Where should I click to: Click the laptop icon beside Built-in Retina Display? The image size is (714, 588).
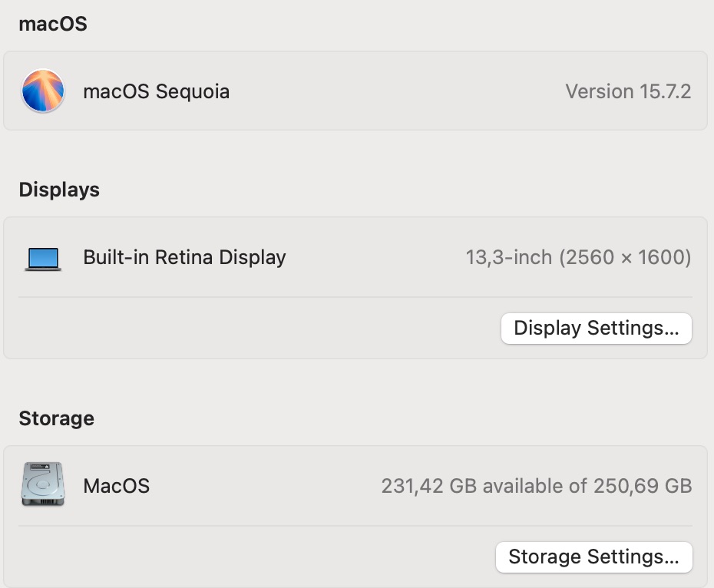43,258
